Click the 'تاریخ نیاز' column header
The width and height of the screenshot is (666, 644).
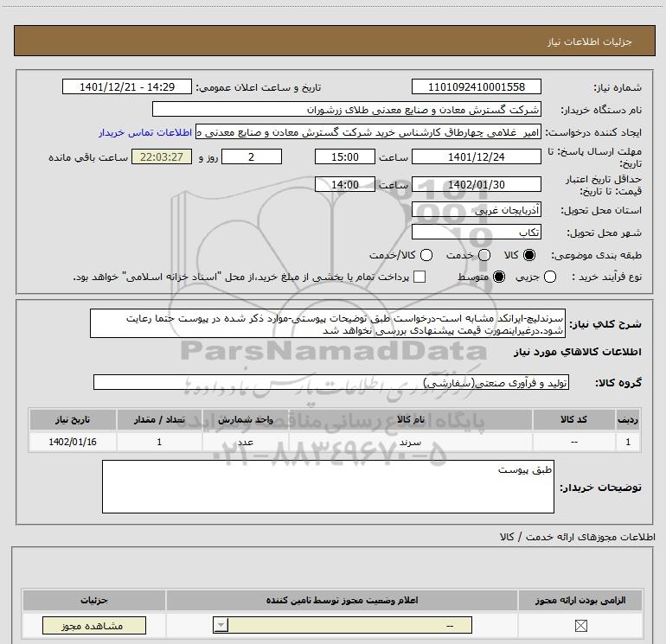point(73,419)
